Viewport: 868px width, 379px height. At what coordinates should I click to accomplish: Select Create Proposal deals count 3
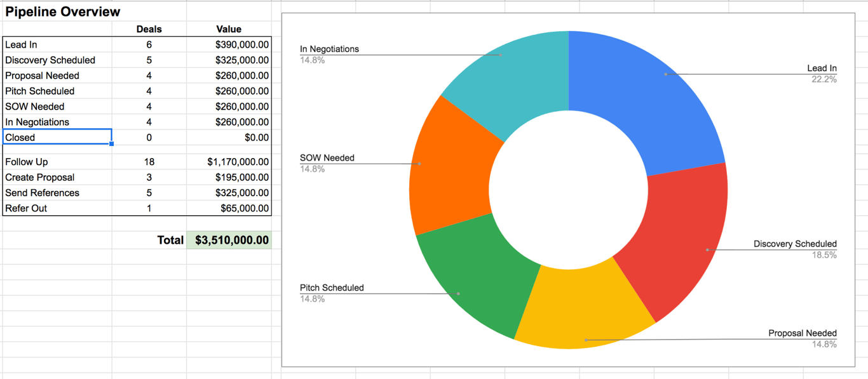(x=149, y=177)
